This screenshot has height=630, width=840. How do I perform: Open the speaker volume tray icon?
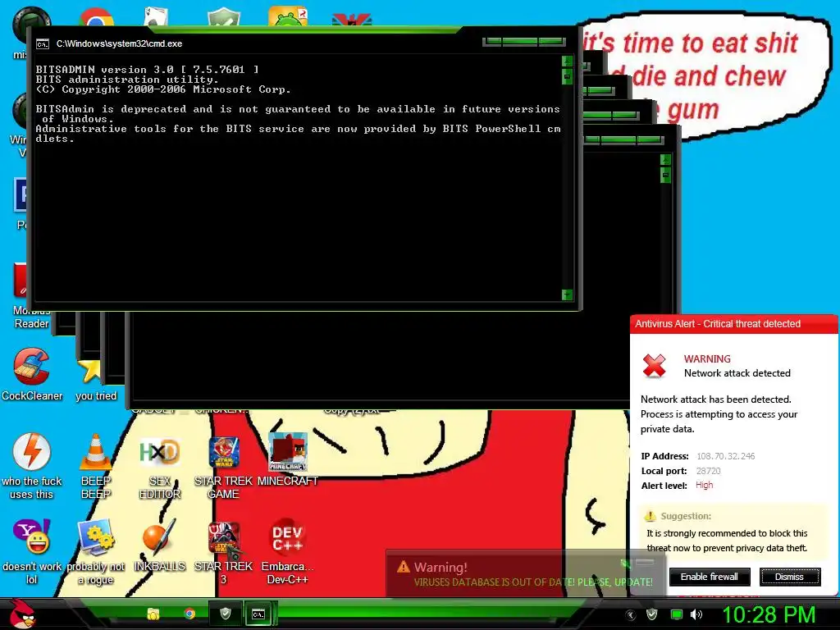tap(696, 614)
